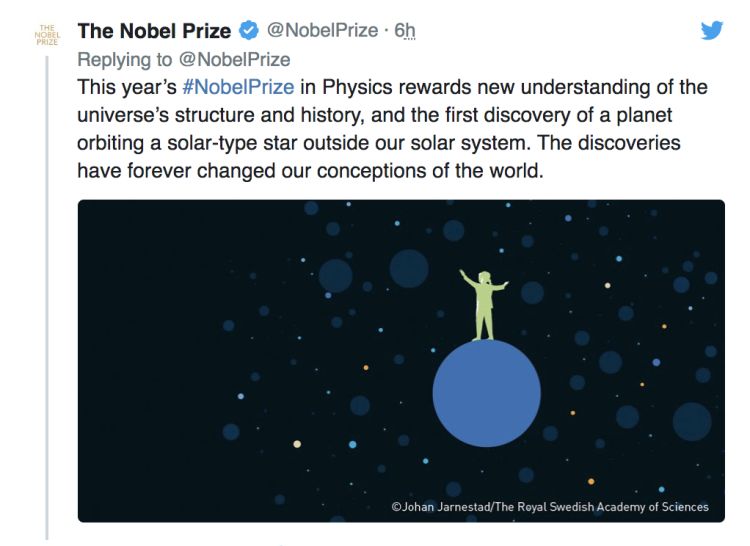Click the orange dot near the image credit

pyautogui.click(x=591, y=480)
